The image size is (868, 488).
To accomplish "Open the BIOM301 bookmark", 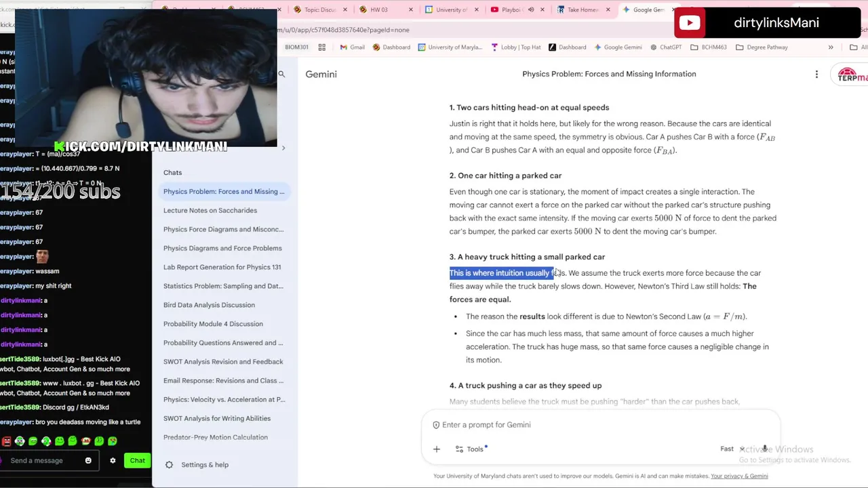I will click(296, 47).
